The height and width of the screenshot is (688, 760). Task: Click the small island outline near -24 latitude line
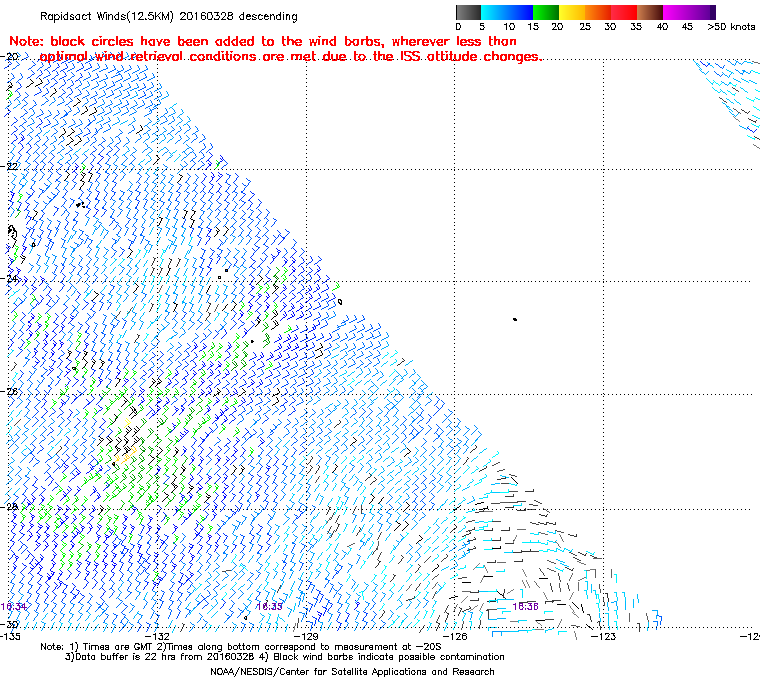[340, 302]
